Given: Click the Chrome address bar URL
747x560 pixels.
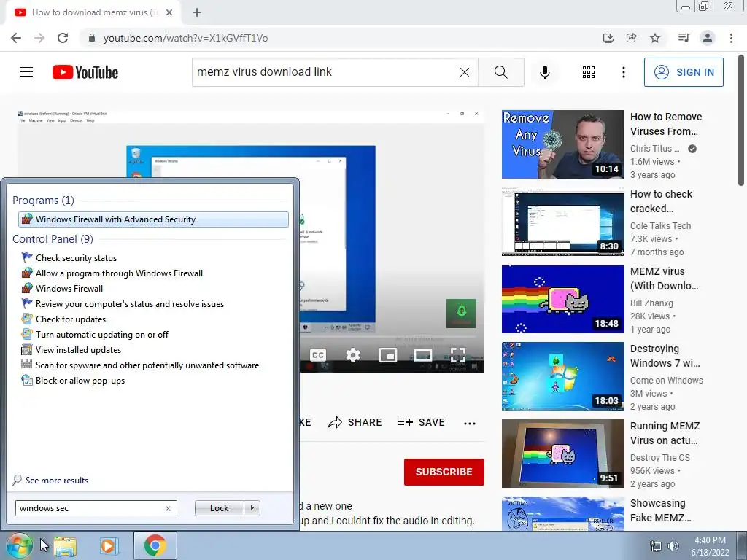Looking at the screenshot, I should pos(186,38).
